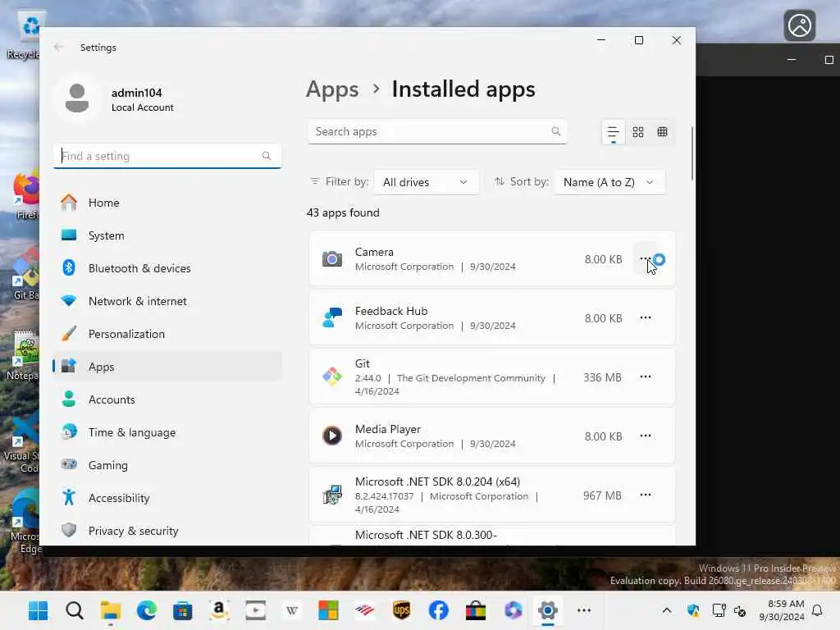Switch to table view layout

click(x=662, y=132)
